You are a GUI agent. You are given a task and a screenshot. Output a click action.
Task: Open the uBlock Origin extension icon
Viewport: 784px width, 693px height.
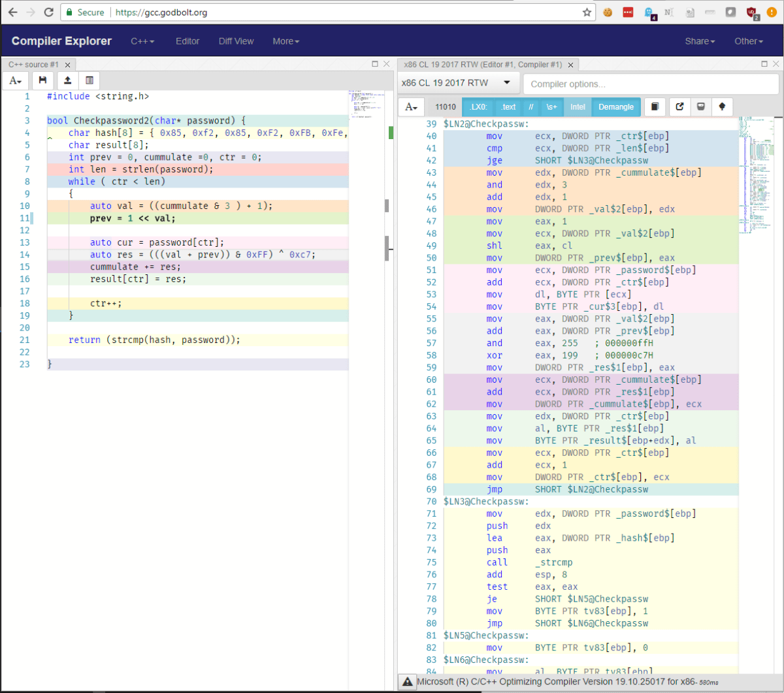(751, 12)
